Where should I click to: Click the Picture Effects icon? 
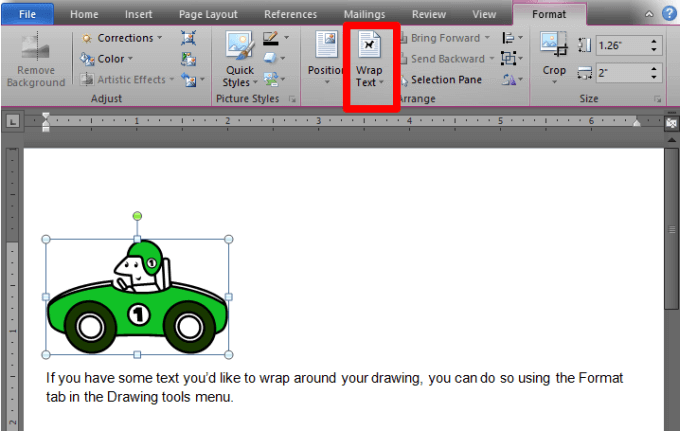(273, 58)
